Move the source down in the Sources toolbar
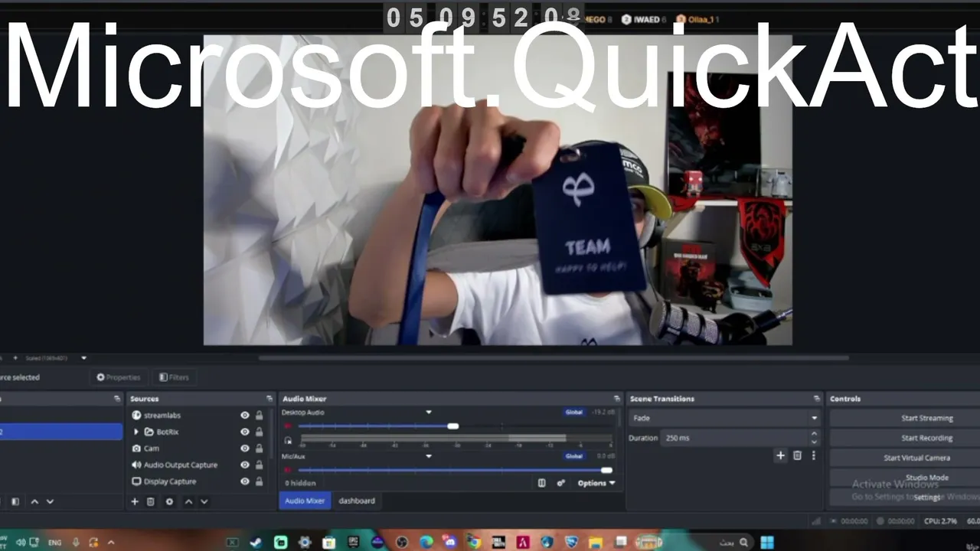This screenshot has height=551, width=980. 204,502
